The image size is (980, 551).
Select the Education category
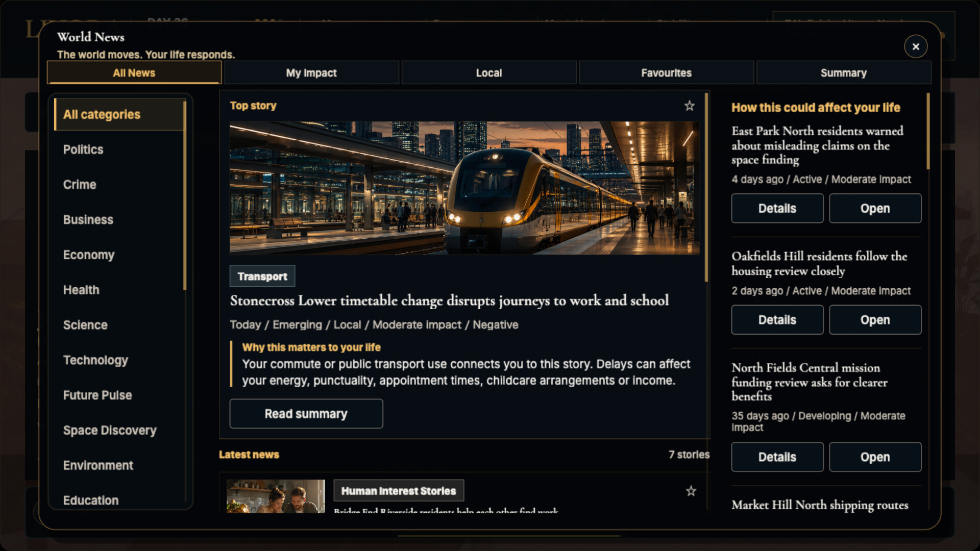click(x=119, y=500)
